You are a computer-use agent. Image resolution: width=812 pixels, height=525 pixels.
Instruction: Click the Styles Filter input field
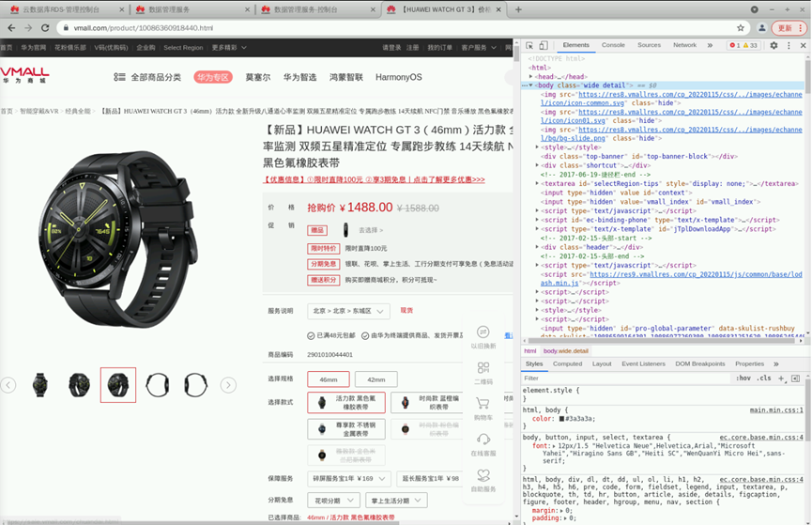tap(627, 378)
